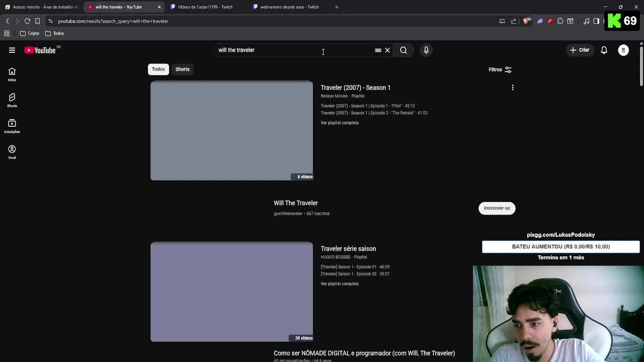Open the Todos bookmarks folder
Screen dimensions: 644x362
[55, 33]
